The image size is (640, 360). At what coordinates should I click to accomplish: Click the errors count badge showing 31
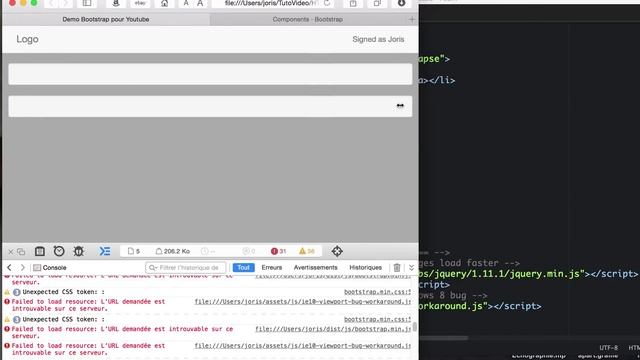coord(278,251)
